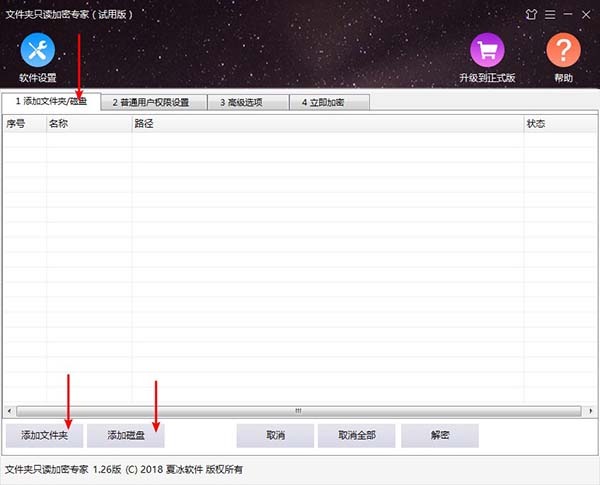600x485 pixels.
Task: Click the 名称 column header
Action: 88,124
